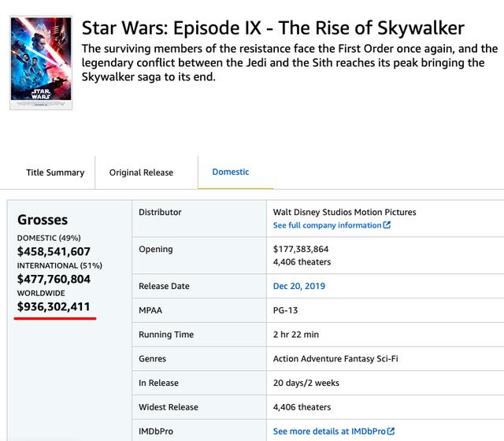Image resolution: width=504 pixels, height=441 pixels.
Task: Switch to the Title Summary tab
Action: click(55, 172)
